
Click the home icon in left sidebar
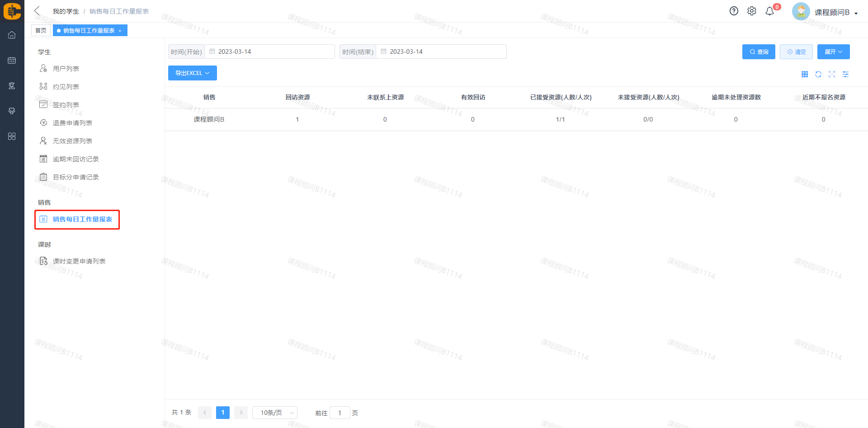click(12, 35)
